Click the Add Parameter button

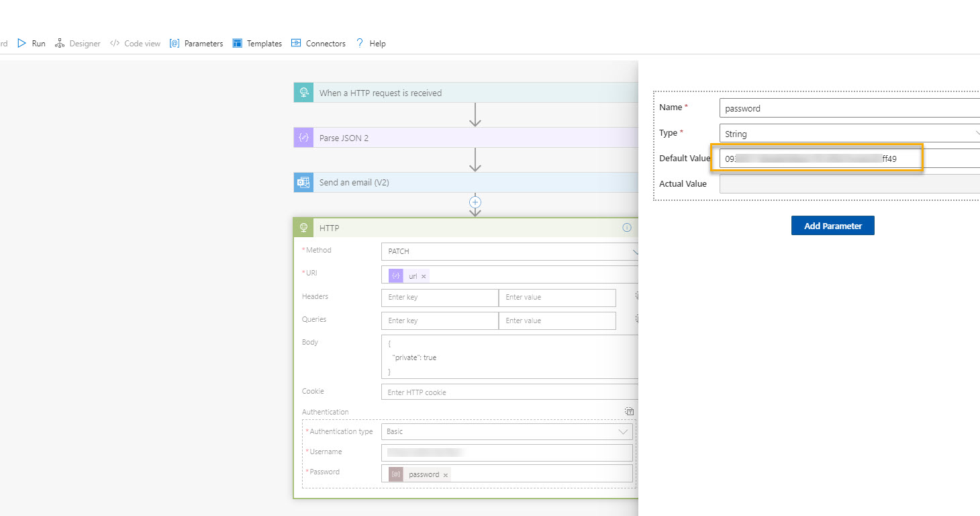click(832, 226)
